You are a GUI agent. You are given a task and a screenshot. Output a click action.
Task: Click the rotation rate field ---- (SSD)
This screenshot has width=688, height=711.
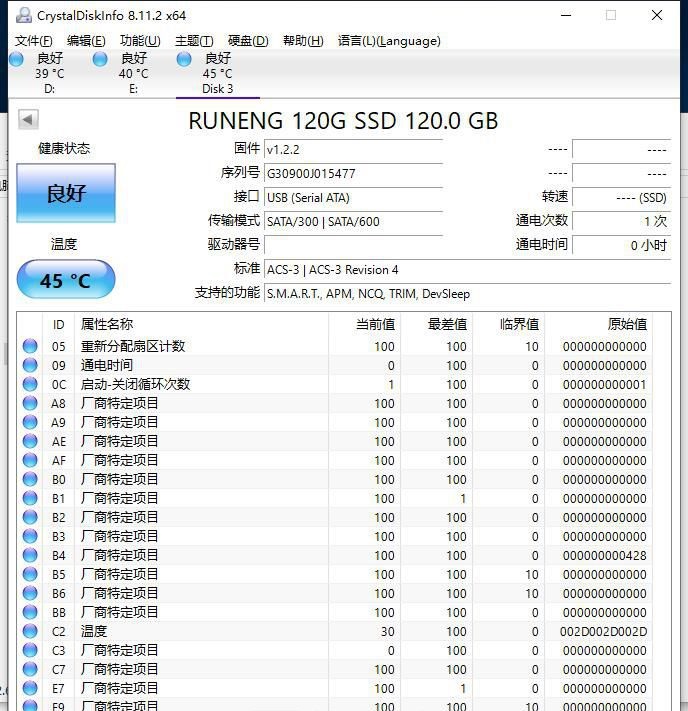click(x=621, y=197)
